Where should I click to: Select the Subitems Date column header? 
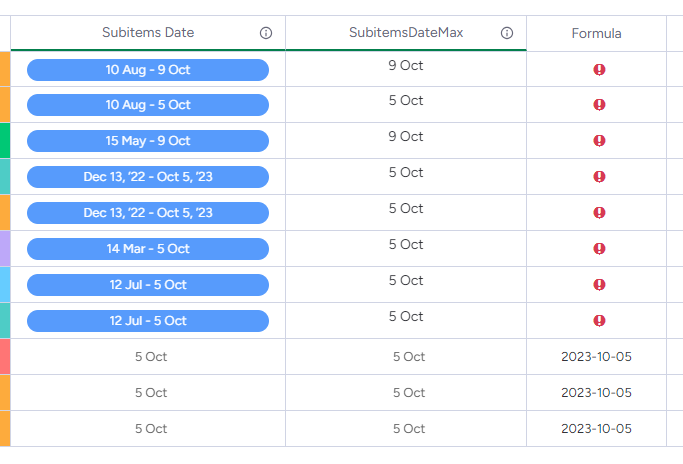[x=148, y=33]
